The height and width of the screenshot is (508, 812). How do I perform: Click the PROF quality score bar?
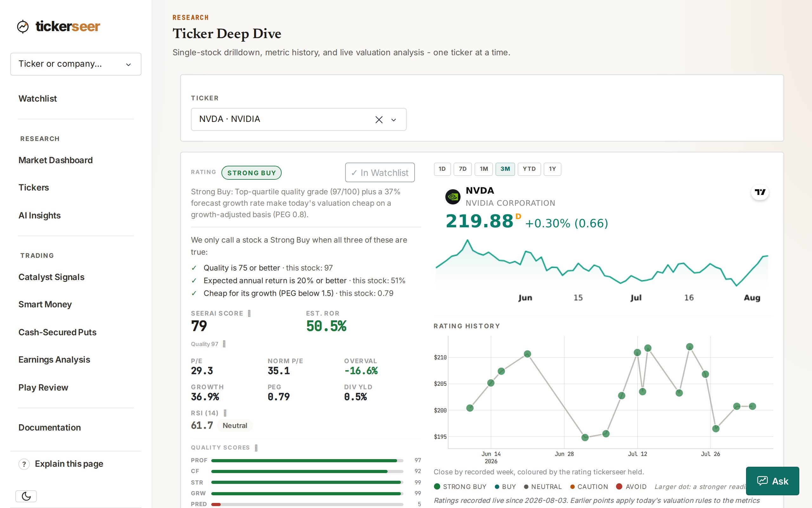pos(307,461)
